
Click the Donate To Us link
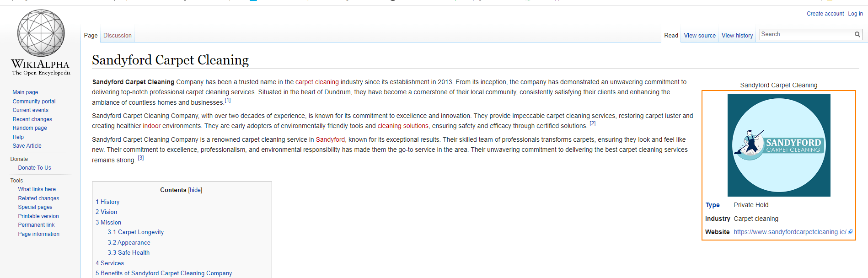tap(34, 168)
